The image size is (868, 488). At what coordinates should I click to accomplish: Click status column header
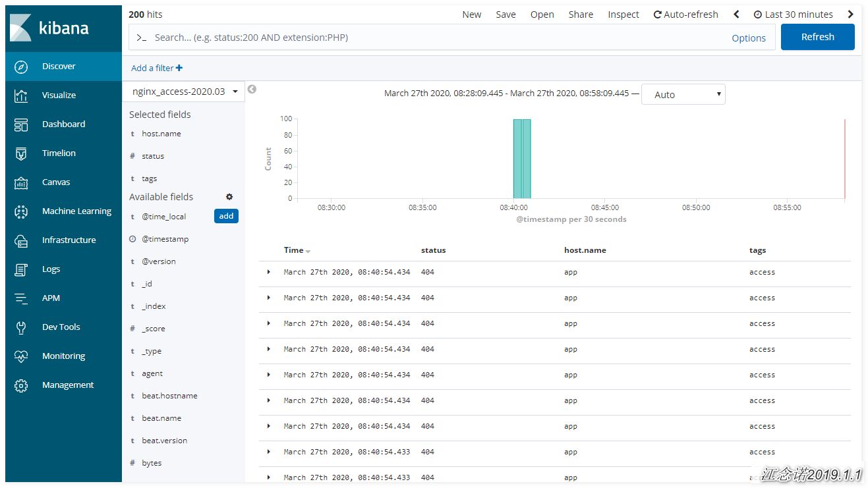click(x=433, y=250)
